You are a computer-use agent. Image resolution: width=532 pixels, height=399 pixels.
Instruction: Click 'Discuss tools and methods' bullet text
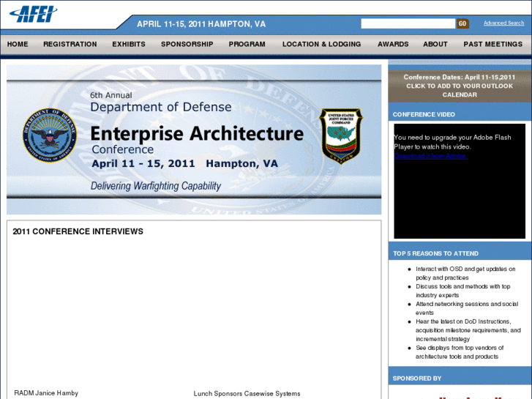462,291
